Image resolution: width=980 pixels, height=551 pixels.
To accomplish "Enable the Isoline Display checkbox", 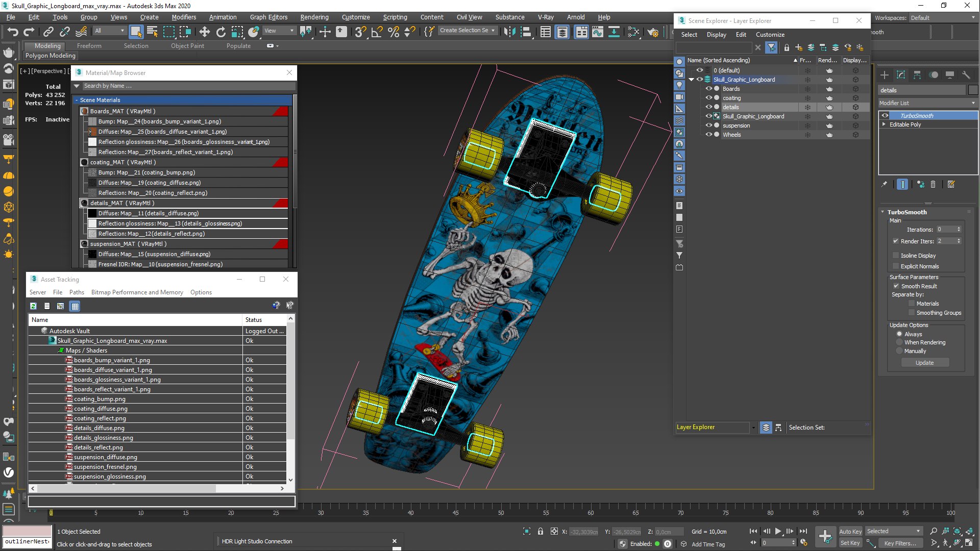I will coord(896,256).
